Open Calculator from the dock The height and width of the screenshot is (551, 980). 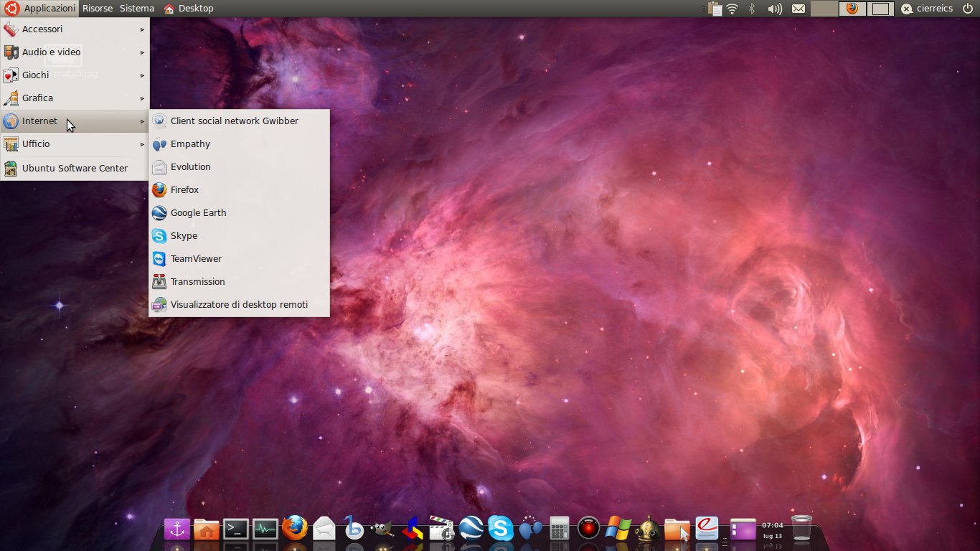[x=560, y=529]
